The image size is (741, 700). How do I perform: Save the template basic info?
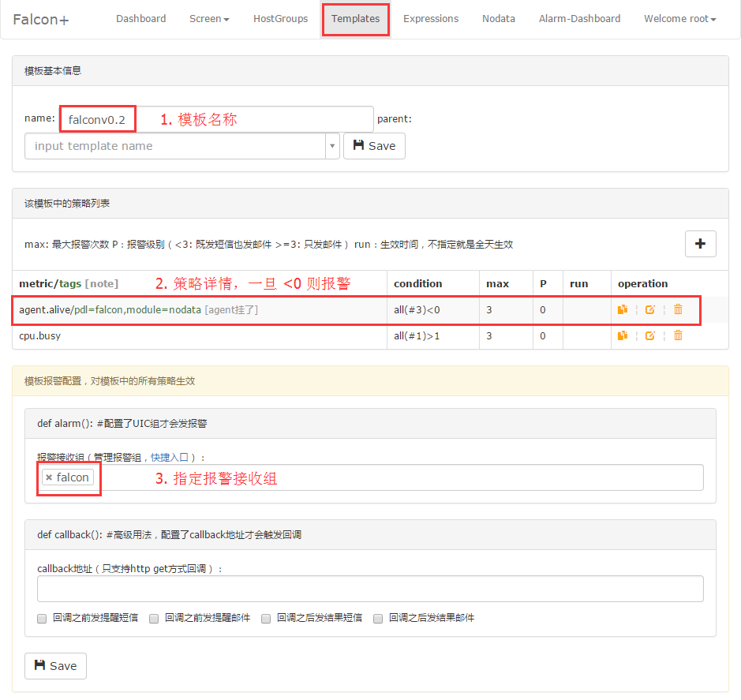pyautogui.click(x=374, y=146)
